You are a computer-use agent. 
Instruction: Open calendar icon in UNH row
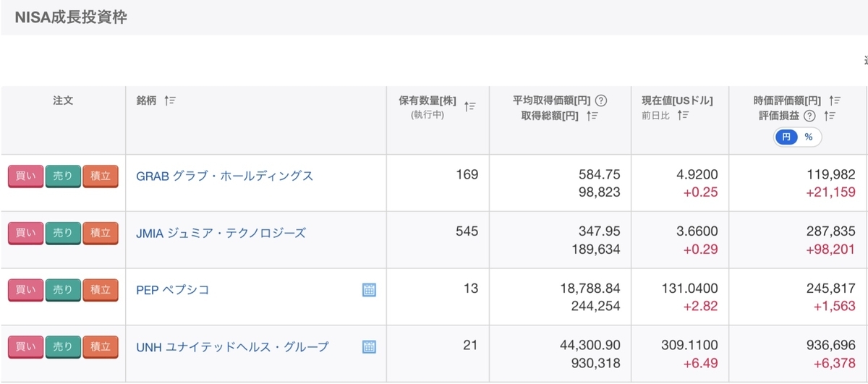click(x=369, y=347)
